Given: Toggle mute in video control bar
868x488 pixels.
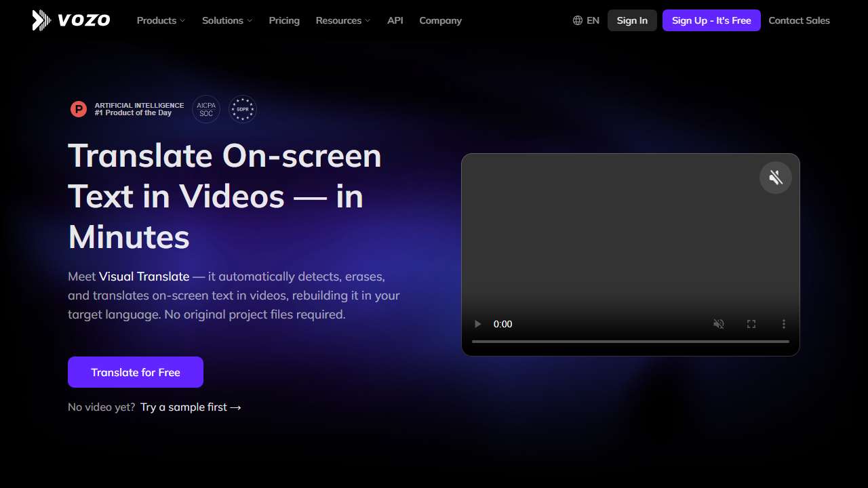Looking at the screenshot, I should [719, 324].
